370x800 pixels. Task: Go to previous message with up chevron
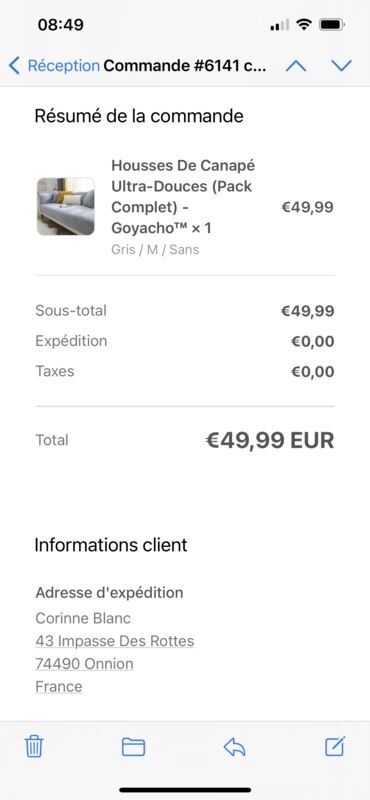click(x=296, y=66)
